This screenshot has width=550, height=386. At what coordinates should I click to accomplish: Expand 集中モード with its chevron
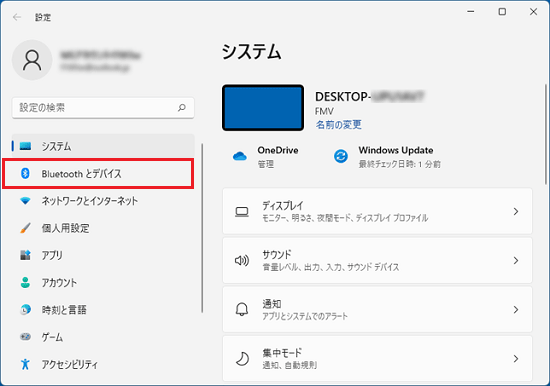[x=516, y=359]
